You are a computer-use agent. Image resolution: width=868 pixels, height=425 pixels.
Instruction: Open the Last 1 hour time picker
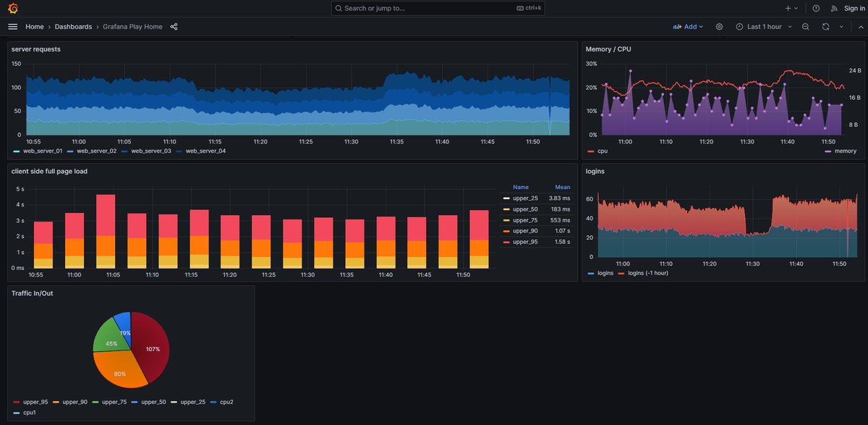click(764, 27)
